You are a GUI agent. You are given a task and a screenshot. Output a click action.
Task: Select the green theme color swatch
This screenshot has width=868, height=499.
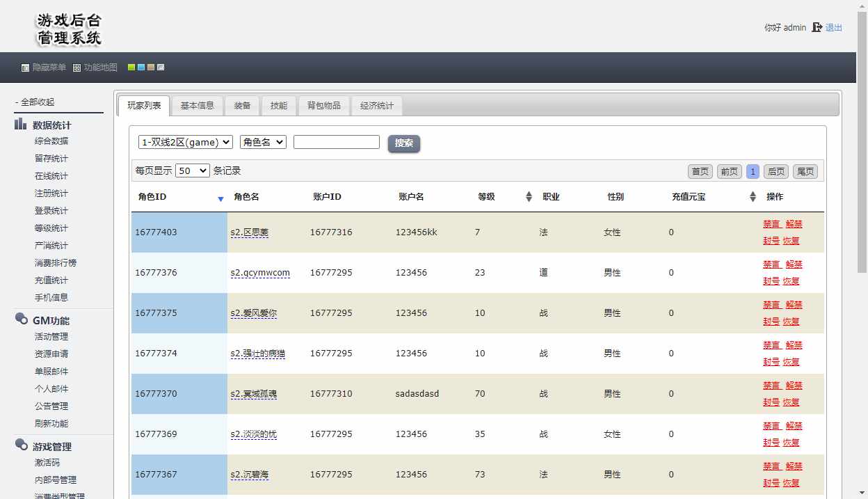click(x=131, y=68)
